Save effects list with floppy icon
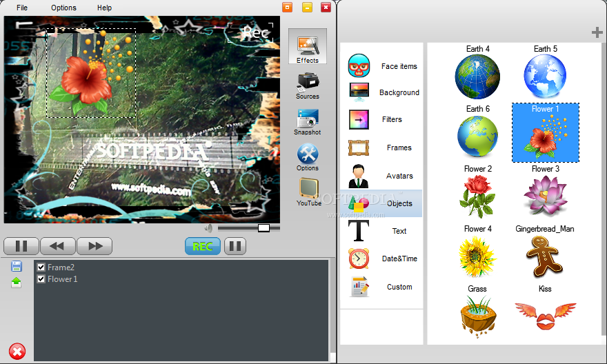Viewport: 607px width, 364px height. tap(17, 266)
